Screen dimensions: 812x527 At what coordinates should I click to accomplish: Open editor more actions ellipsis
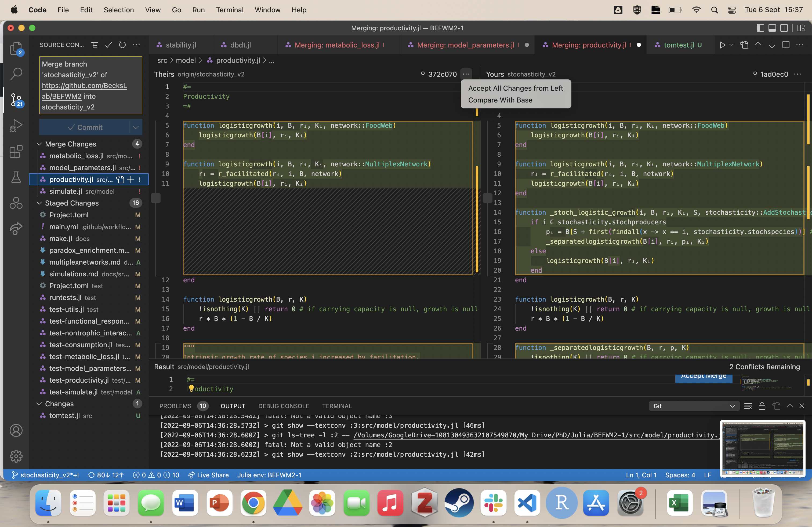(800, 45)
